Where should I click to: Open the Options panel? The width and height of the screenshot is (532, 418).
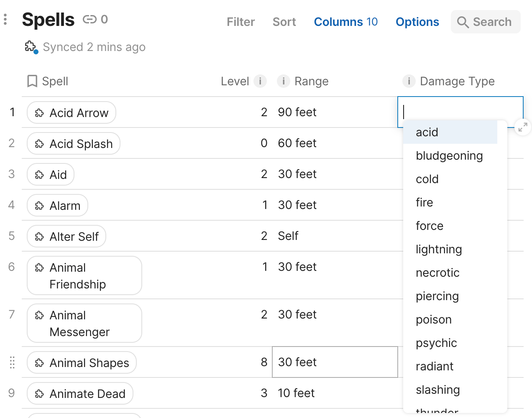click(417, 22)
